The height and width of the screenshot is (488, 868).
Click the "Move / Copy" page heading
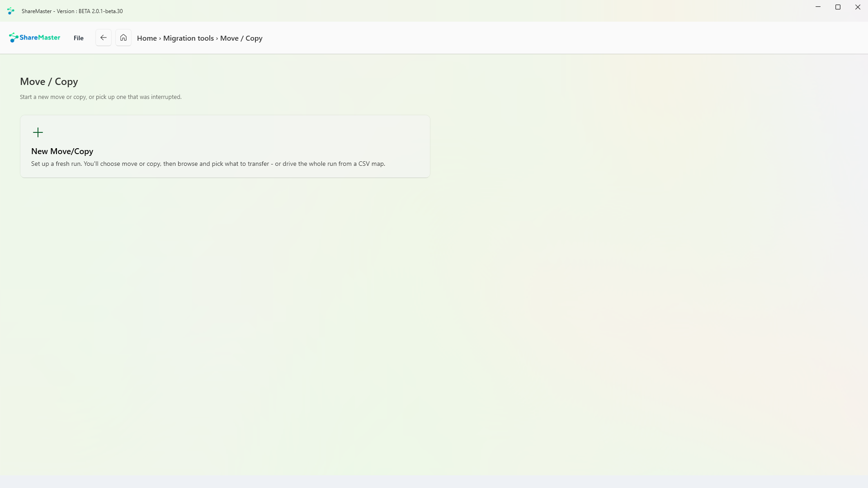coord(49,82)
